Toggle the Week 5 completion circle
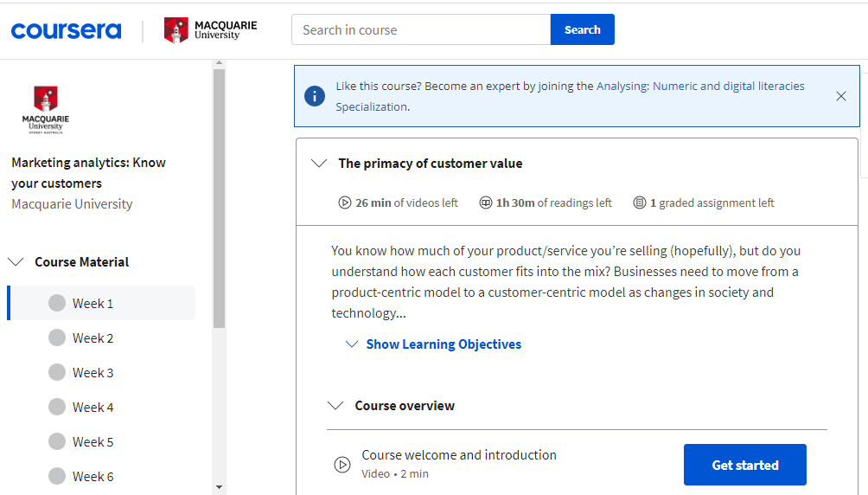This screenshot has height=495, width=868. [x=57, y=441]
